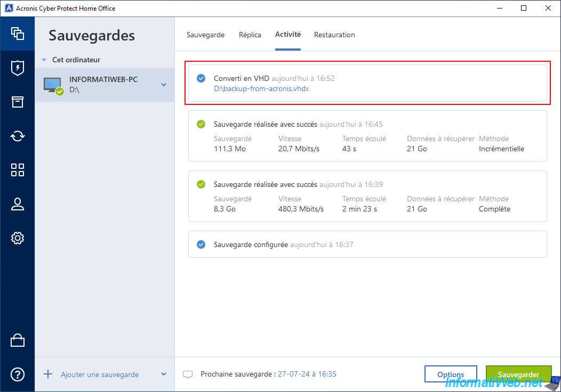Open the Ajouter une sauvegarde dropdown arrow

click(x=164, y=374)
